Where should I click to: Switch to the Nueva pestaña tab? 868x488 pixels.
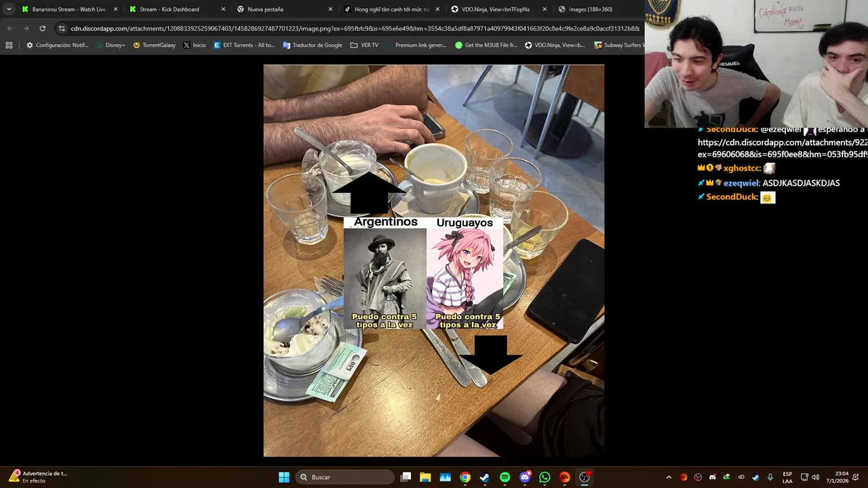tap(283, 9)
